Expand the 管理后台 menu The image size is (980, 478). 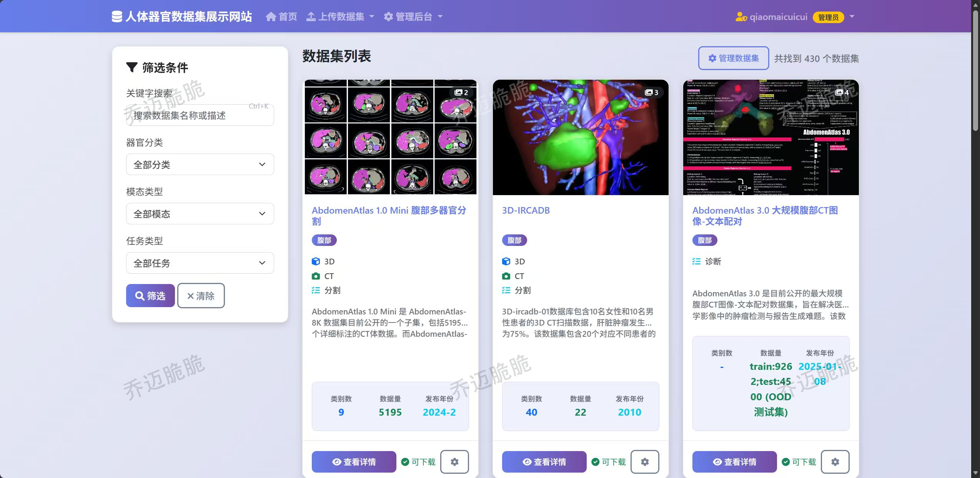coord(413,17)
